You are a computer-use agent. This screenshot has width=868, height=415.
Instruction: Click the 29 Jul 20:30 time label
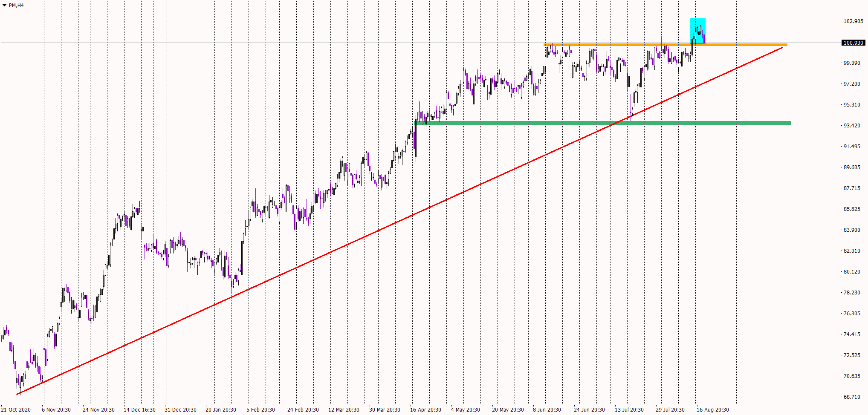670,410
